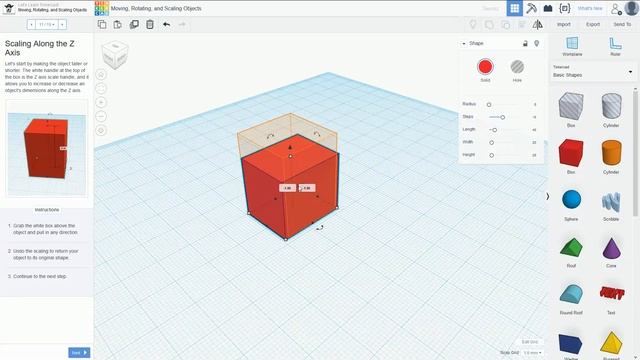The height and width of the screenshot is (360, 640).
Task: Collapse the Shape panel arrow
Action: click(464, 43)
